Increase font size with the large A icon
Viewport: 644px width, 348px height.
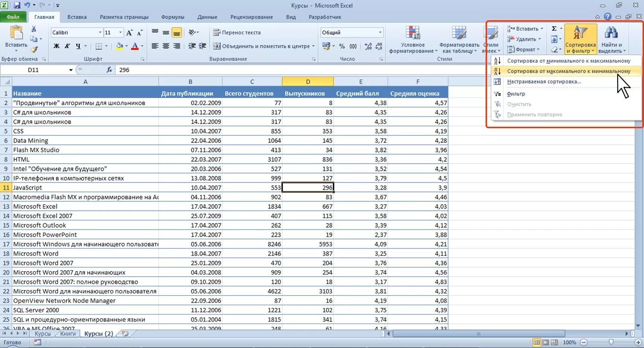[x=129, y=33]
